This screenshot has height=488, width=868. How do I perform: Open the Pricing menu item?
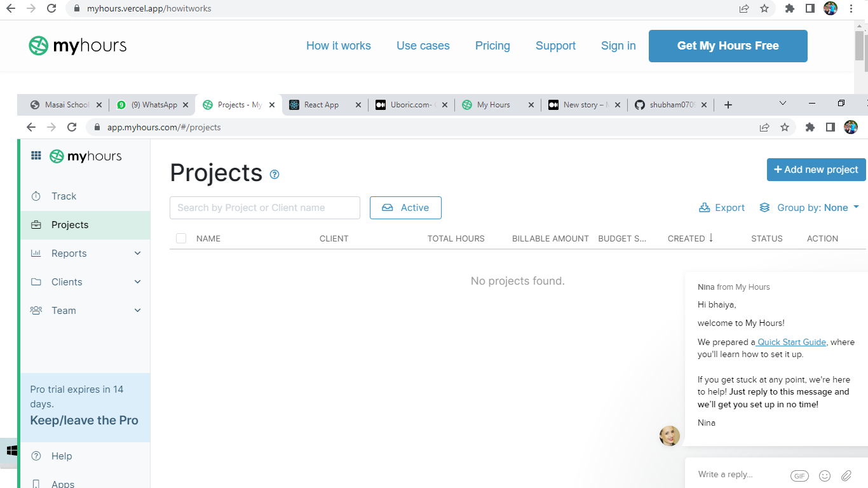click(x=492, y=46)
